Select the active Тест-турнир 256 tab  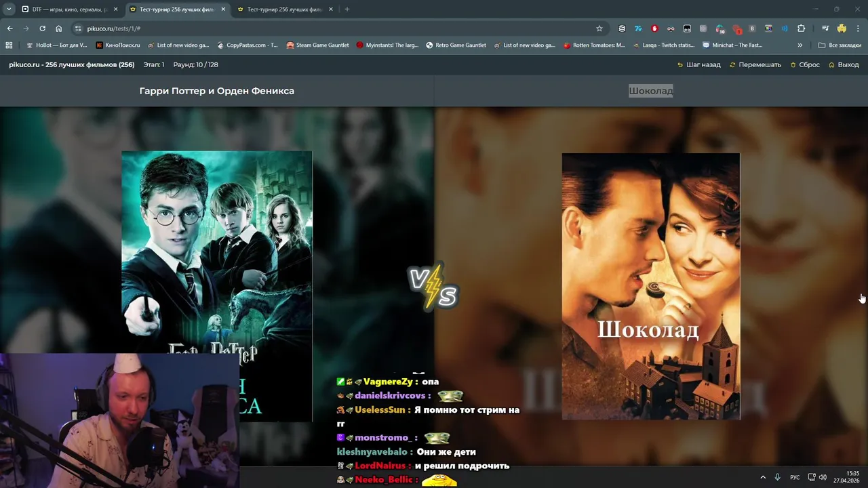178,9
